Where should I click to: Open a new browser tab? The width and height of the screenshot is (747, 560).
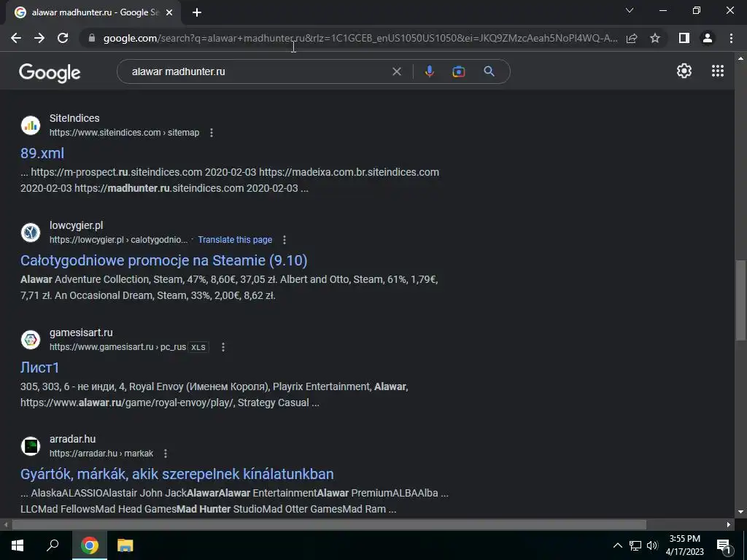(x=197, y=12)
